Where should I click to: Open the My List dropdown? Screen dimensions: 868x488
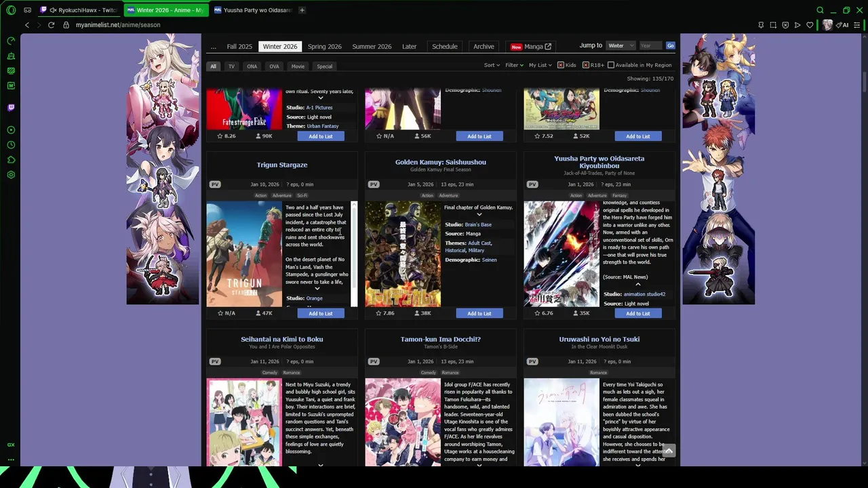[x=540, y=65]
